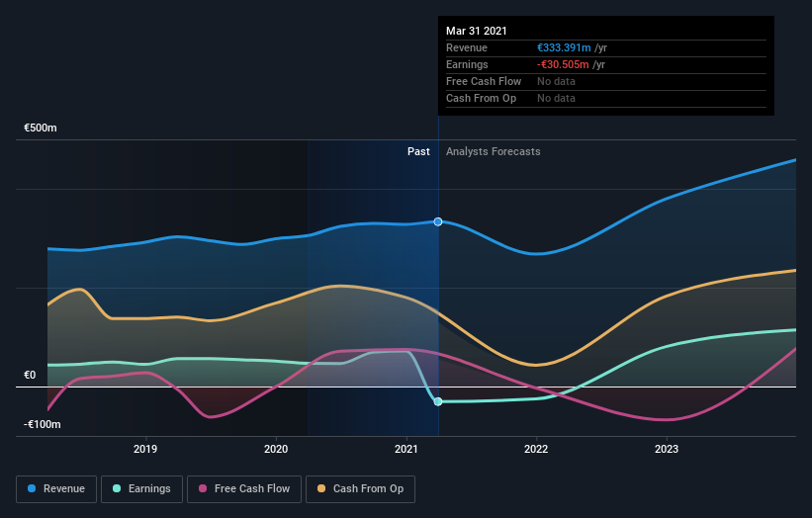Click the 'Analysts Forecasts' section label
The width and height of the screenshot is (812, 518).
click(x=493, y=151)
